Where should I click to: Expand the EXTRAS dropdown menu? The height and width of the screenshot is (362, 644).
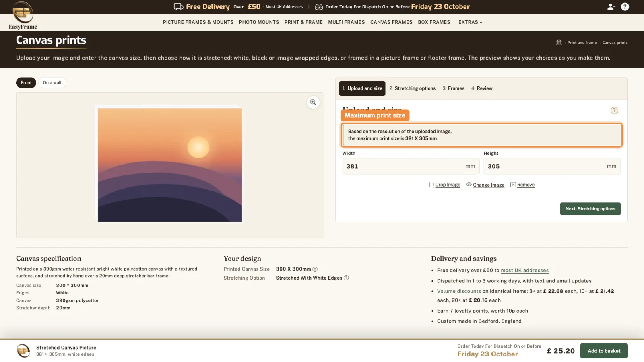(x=470, y=22)
